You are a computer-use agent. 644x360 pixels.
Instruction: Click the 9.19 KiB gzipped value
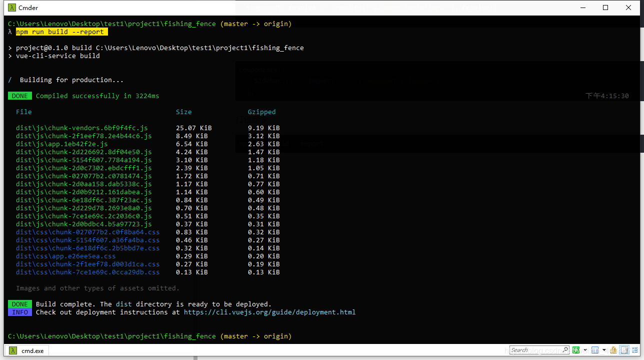[264, 128]
